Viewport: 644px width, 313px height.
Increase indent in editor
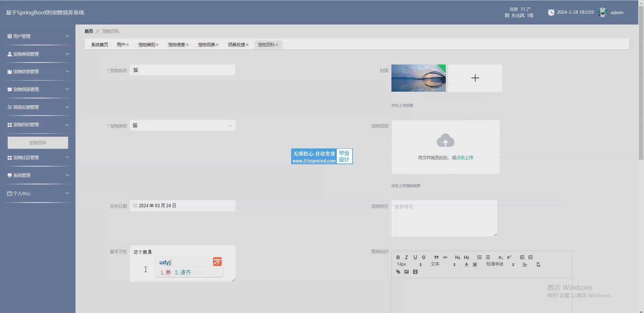[x=531, y=257]
